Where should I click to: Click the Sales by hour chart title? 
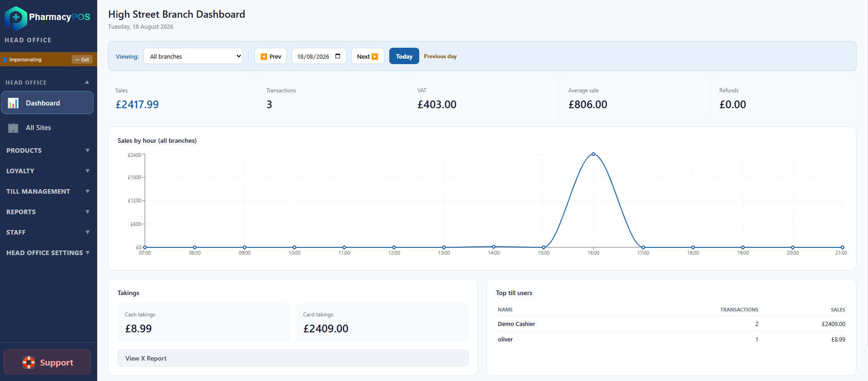tap(157, 140)
